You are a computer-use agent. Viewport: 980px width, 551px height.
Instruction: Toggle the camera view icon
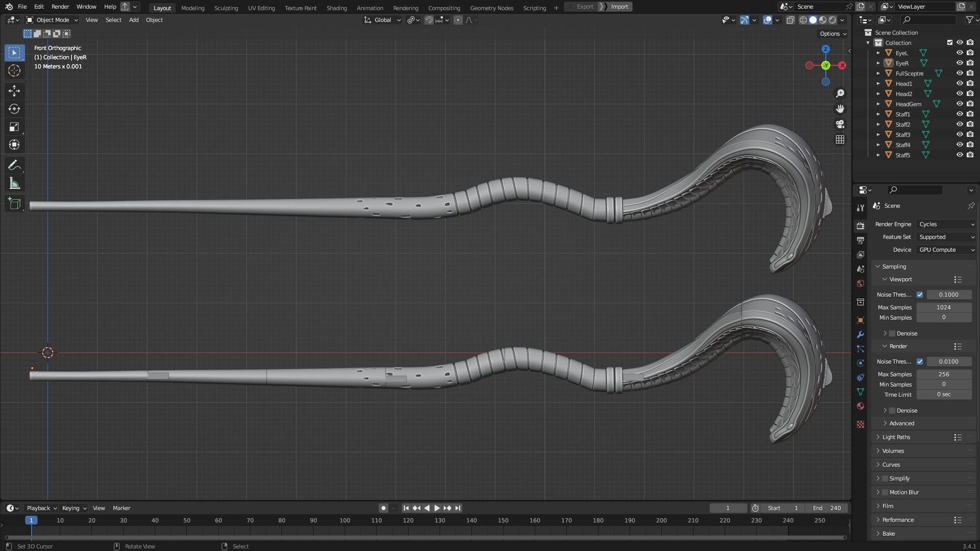pyautogui.click(x=840, y=124)
